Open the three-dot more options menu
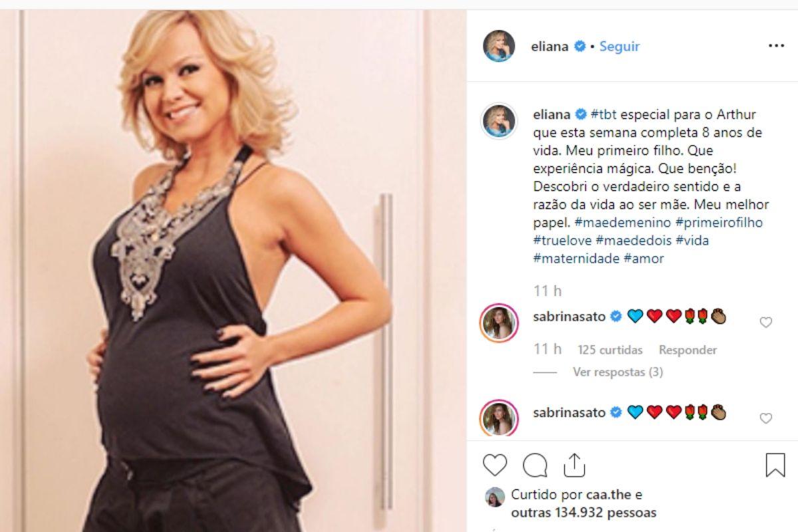798x532 pixels. (x=776, y=46)
